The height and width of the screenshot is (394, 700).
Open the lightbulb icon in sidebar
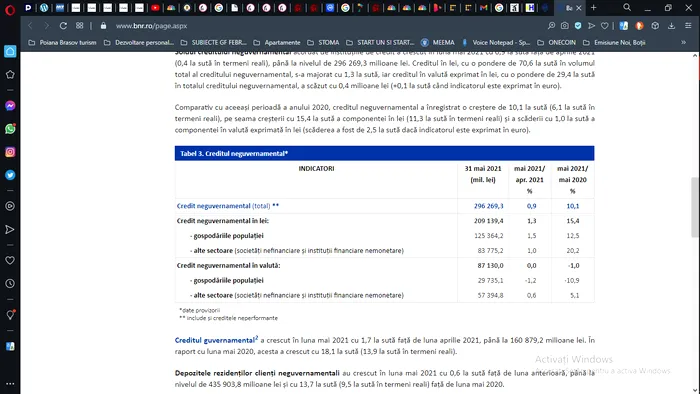pyautogui.click(x=10, y=315)
